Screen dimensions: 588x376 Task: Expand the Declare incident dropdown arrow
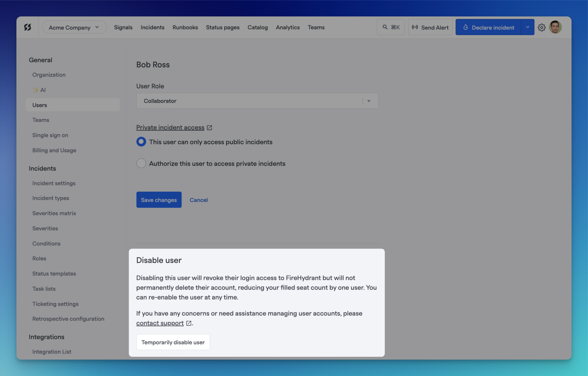pos(528,27)
